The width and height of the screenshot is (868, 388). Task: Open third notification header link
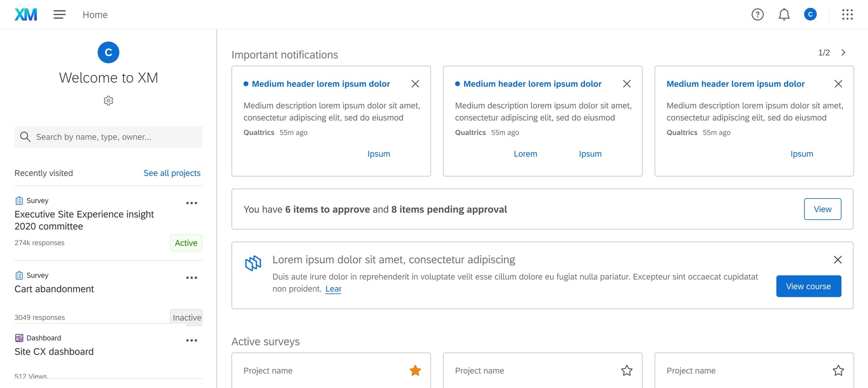point(736,84)
